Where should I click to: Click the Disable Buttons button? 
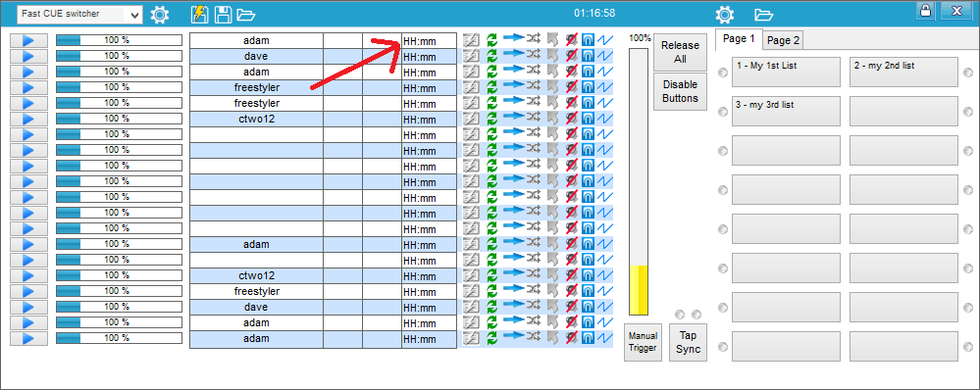680,92
